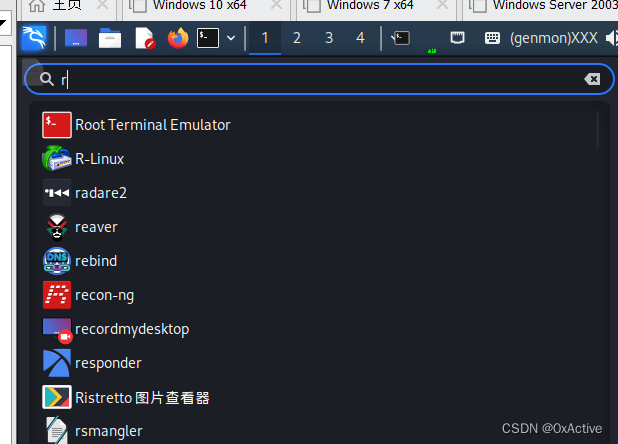Open the Kali dragon applications menu

coord(34,38)
